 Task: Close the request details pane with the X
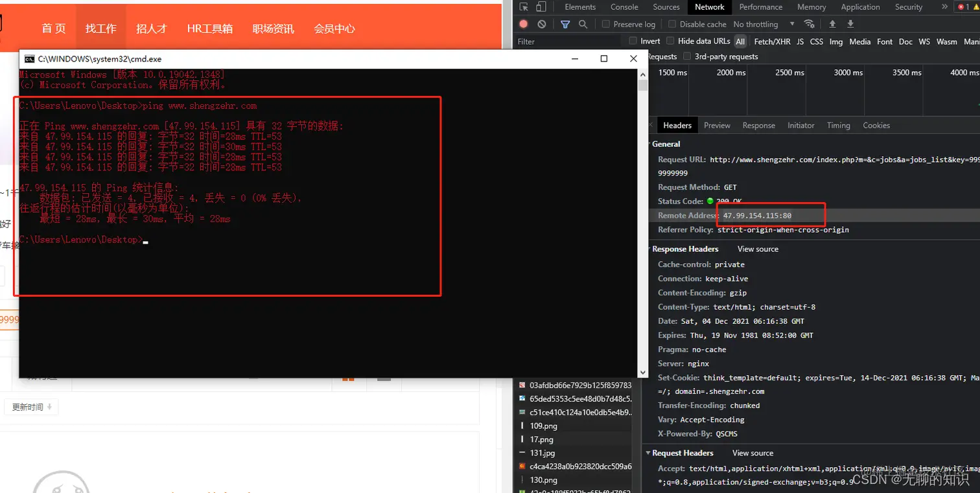(650, 126)
